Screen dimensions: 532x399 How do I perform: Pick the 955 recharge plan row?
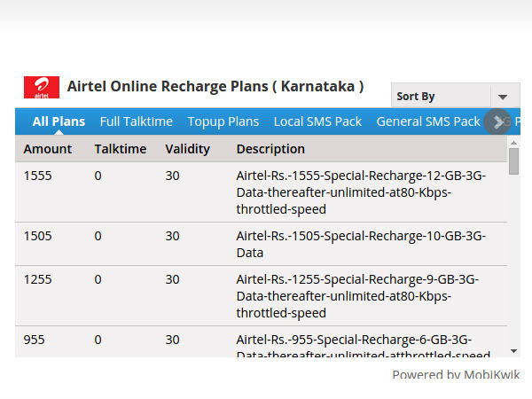coord(262,340)
